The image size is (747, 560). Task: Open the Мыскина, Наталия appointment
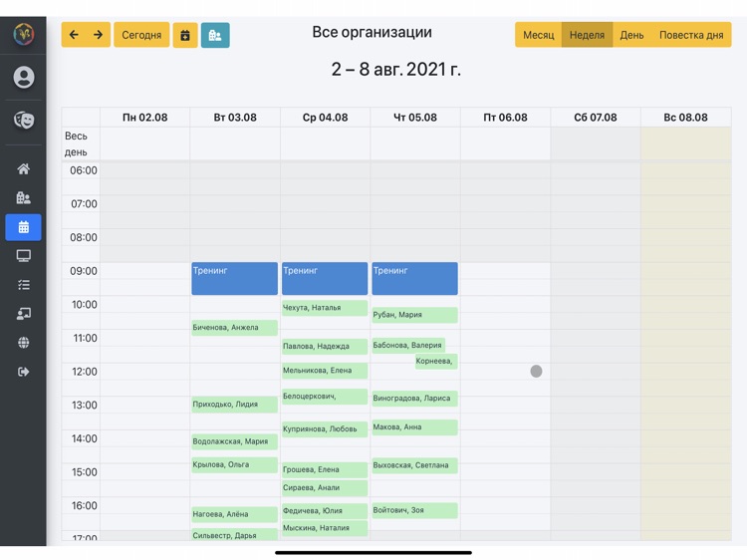325,528
